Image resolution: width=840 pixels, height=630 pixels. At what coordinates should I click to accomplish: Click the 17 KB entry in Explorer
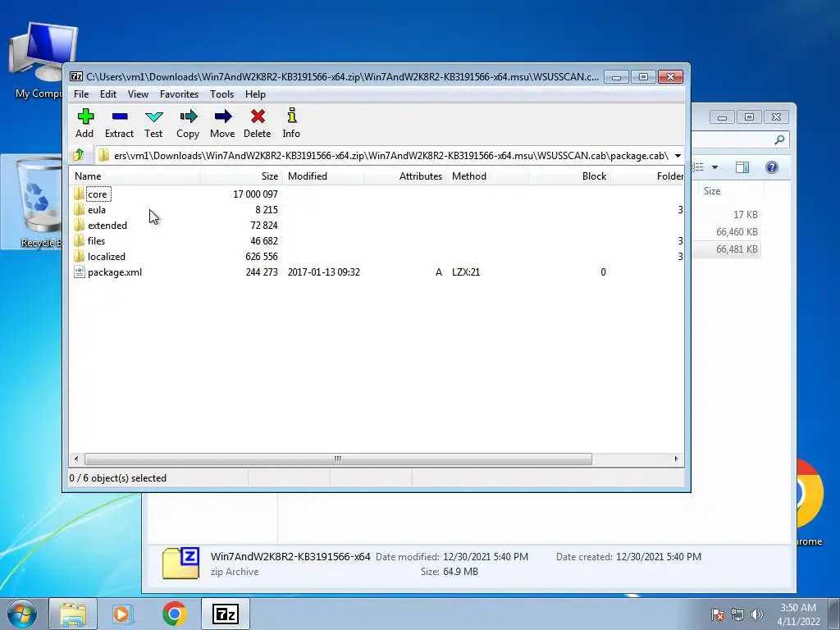pyautogui.click(x=745, y=215)
